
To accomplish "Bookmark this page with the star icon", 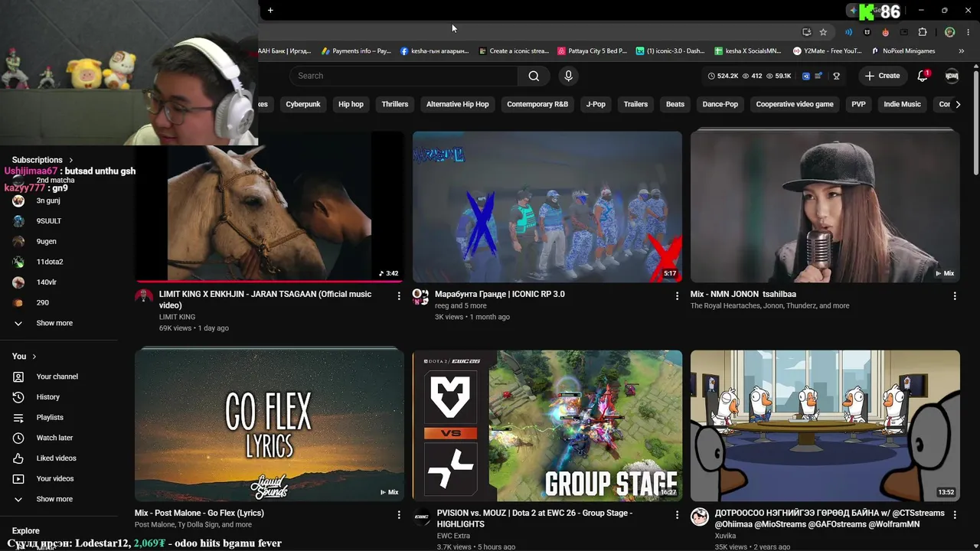I will click(x=823, y=32).
